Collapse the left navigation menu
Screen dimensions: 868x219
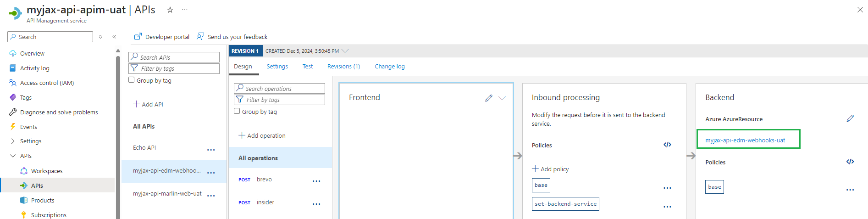(x=114, y=37)
